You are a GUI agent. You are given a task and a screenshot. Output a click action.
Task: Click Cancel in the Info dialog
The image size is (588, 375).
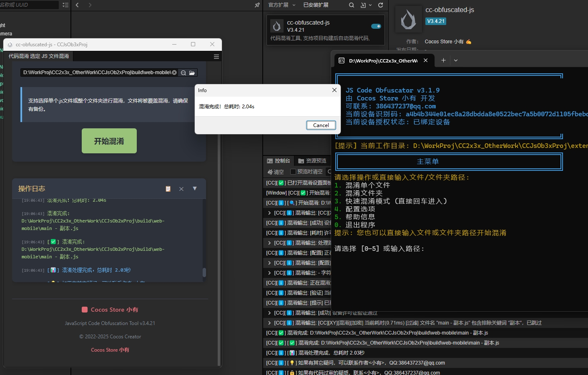click(x=321, y=125)
